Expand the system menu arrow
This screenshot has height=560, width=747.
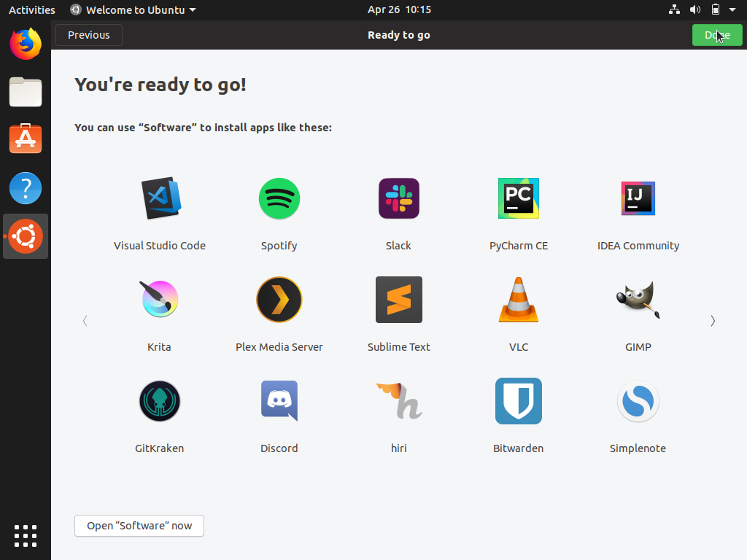coord(732,9)
